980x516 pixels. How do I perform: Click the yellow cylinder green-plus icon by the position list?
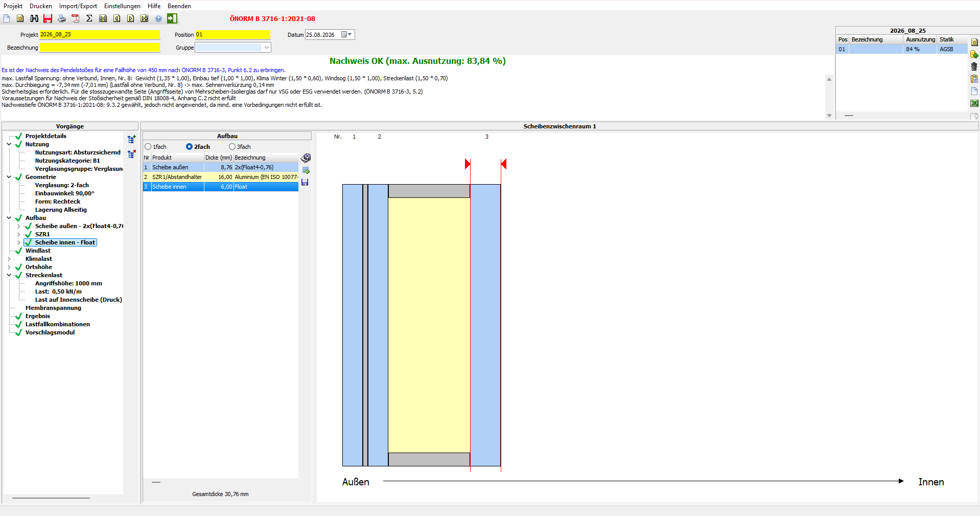(974, 55)
